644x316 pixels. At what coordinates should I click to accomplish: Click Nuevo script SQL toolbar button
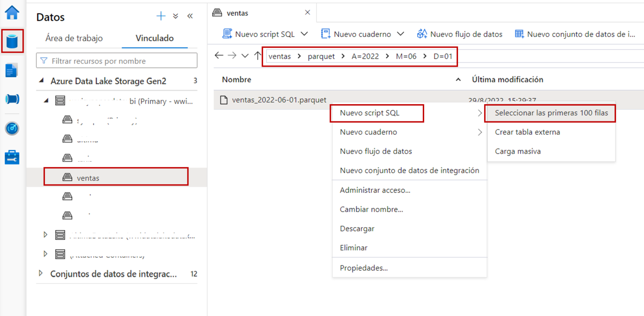click(259, 34)
